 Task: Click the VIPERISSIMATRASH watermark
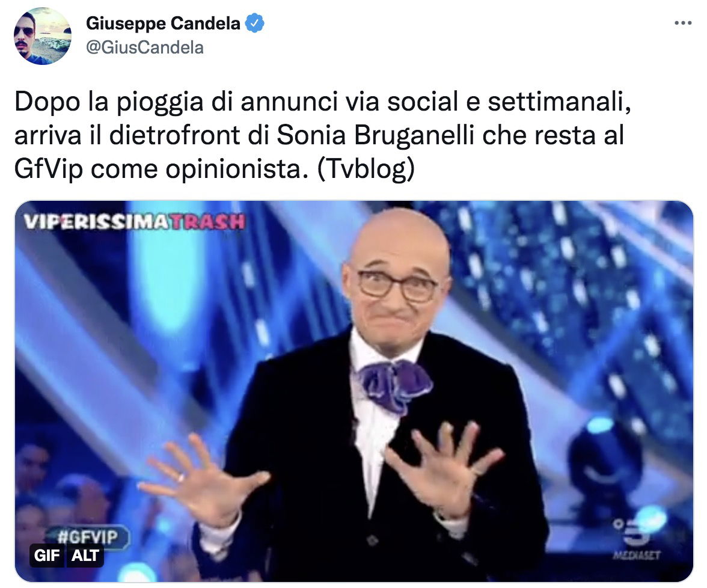[x=135, y=222]
